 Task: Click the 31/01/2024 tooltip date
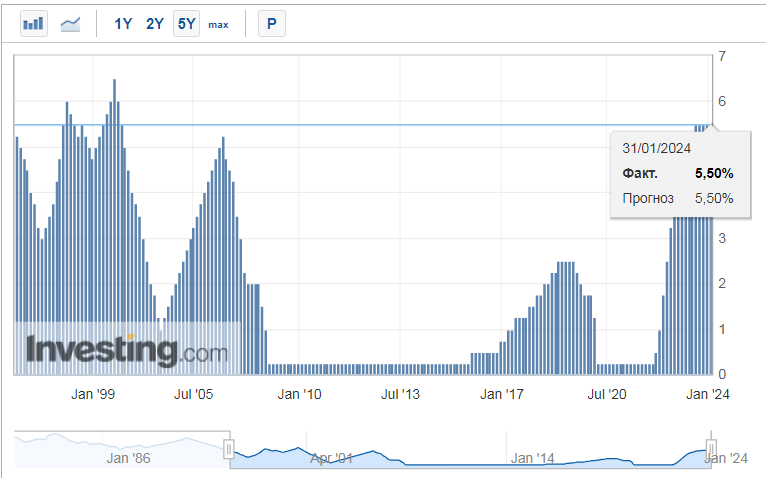click(656, 148)
